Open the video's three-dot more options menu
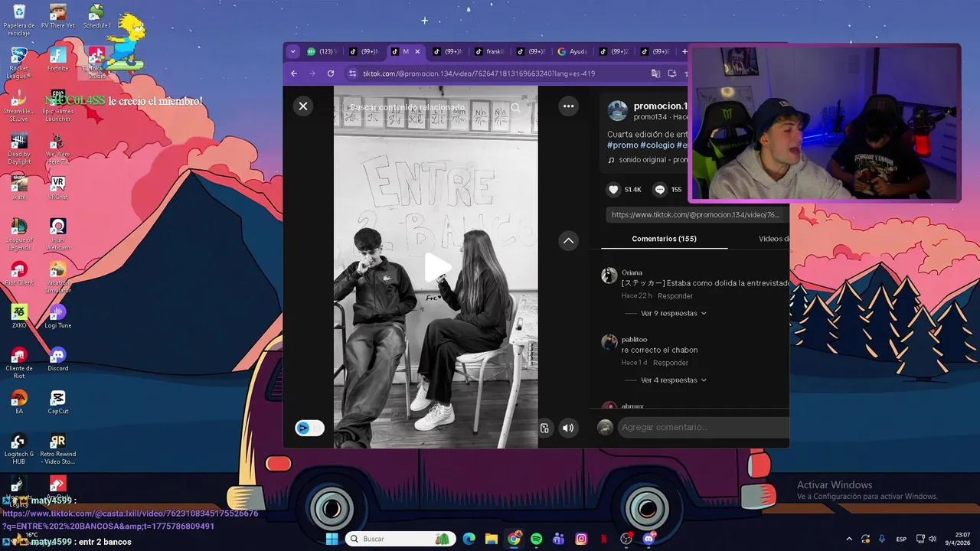This screenshot has width=980, height=551. pos(568,106)
